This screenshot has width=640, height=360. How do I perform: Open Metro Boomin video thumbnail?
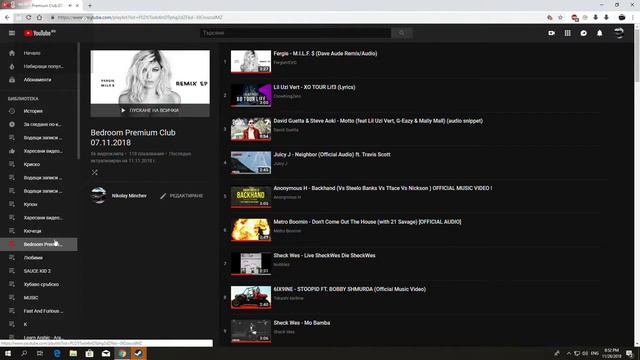pos(251,230)
